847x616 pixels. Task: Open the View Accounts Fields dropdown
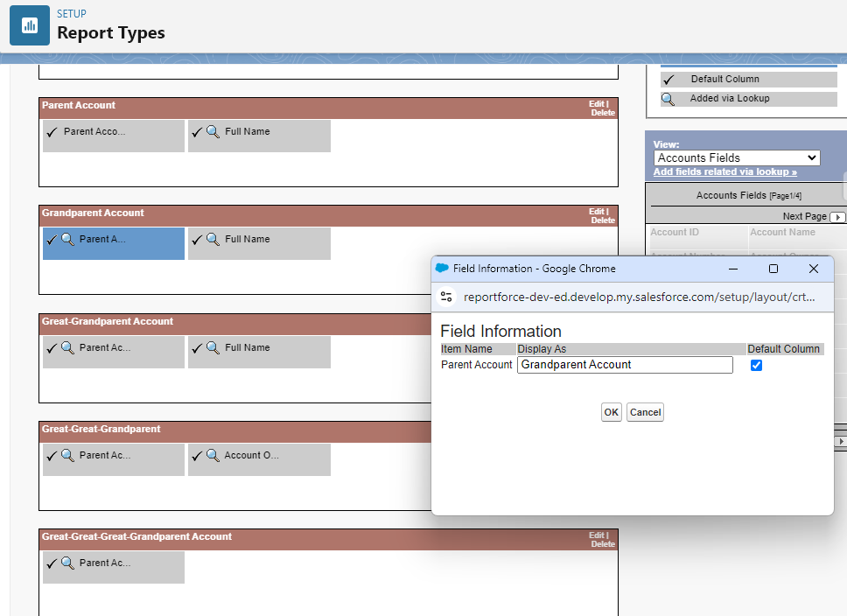click(x=737, y=157)
